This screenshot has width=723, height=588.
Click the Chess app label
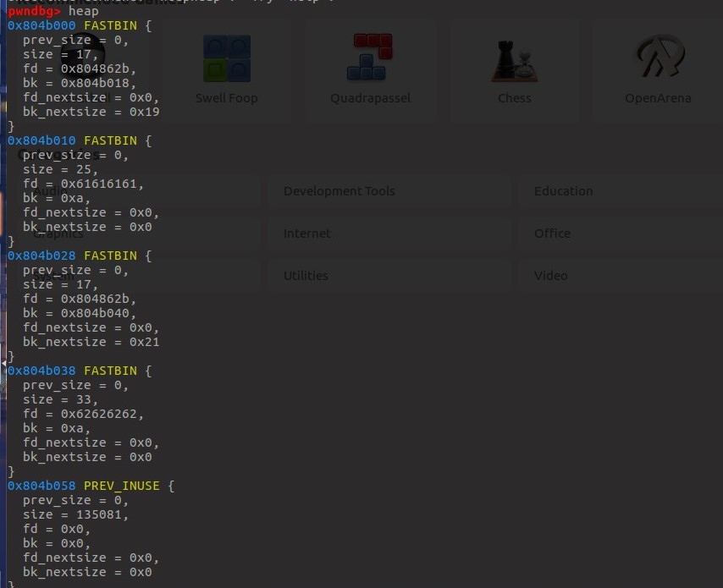[x=514, y=97]
